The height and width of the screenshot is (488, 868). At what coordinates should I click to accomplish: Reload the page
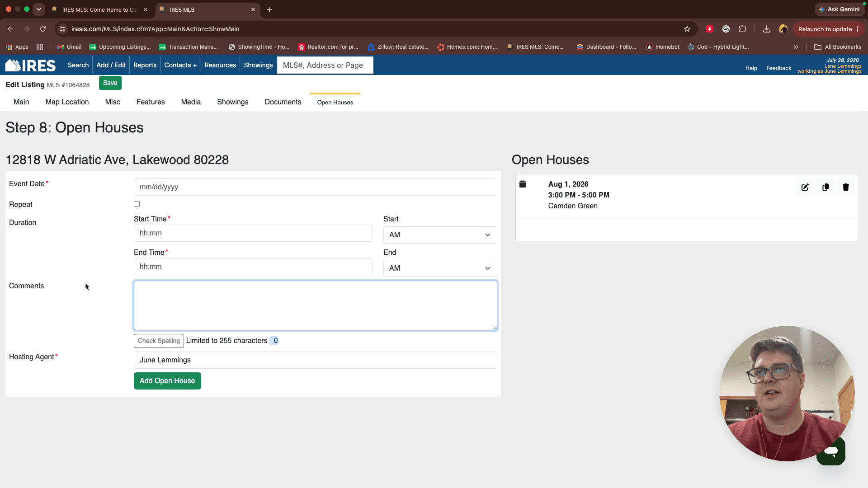click(43, 29)
